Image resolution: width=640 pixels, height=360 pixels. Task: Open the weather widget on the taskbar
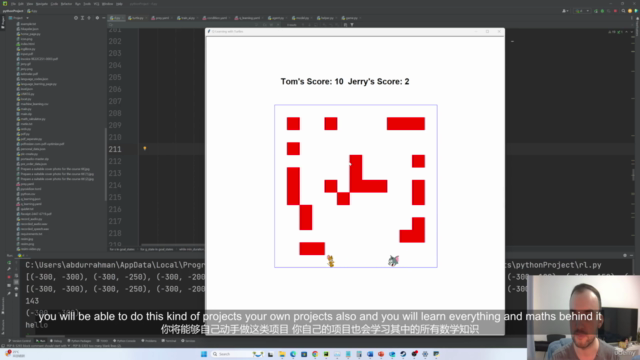pyautogui.click(x=14, y=354)
